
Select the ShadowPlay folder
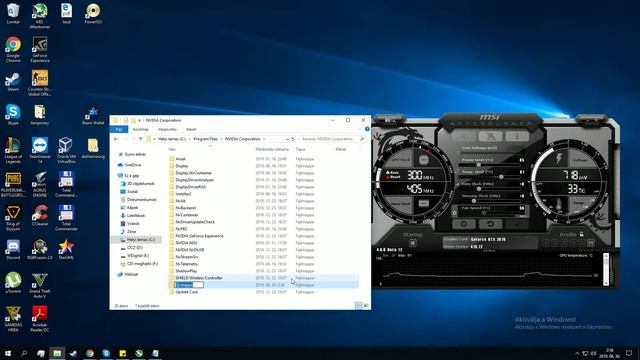(186, 271)
